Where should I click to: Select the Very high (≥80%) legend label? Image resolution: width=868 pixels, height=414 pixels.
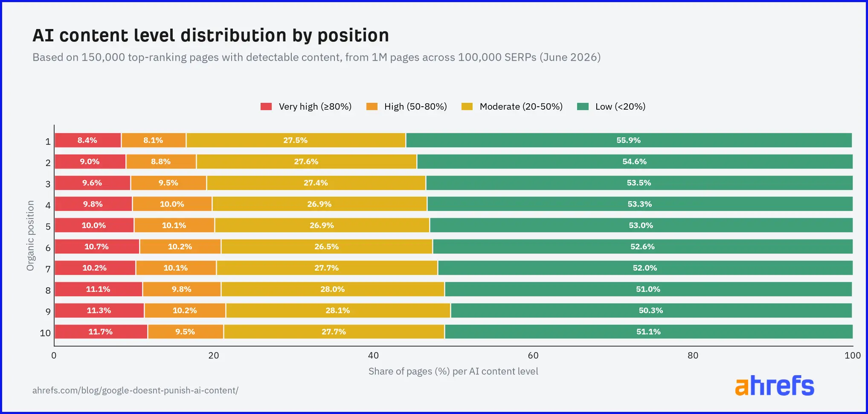point(315,107)
